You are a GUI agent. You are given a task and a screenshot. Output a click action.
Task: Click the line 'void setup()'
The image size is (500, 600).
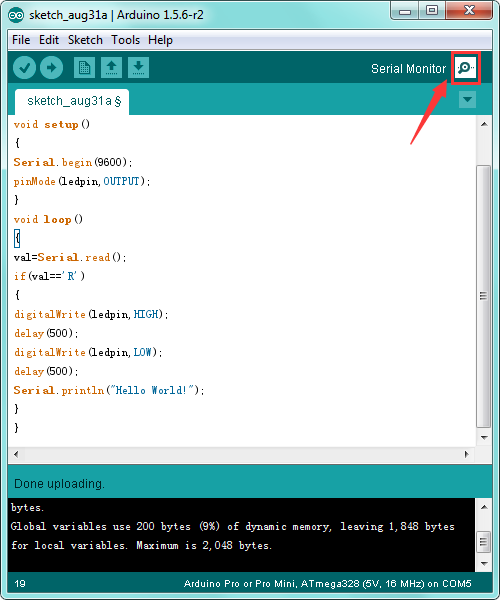(x=52, y=124)
